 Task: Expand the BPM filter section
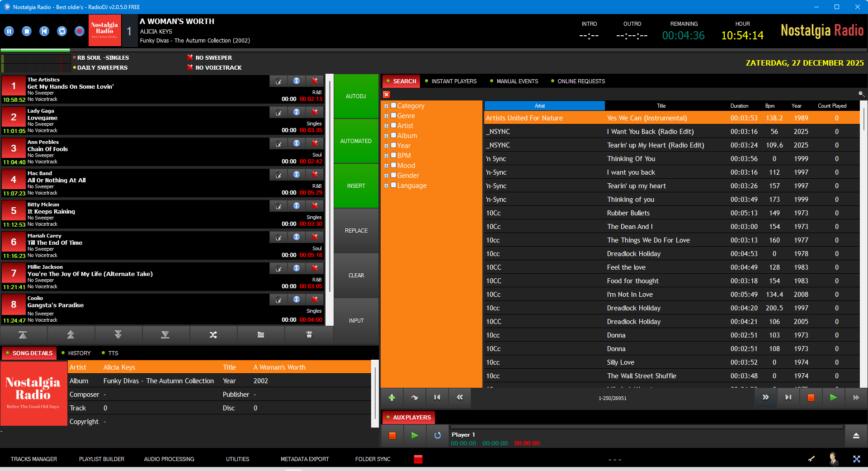coord(387,155)
